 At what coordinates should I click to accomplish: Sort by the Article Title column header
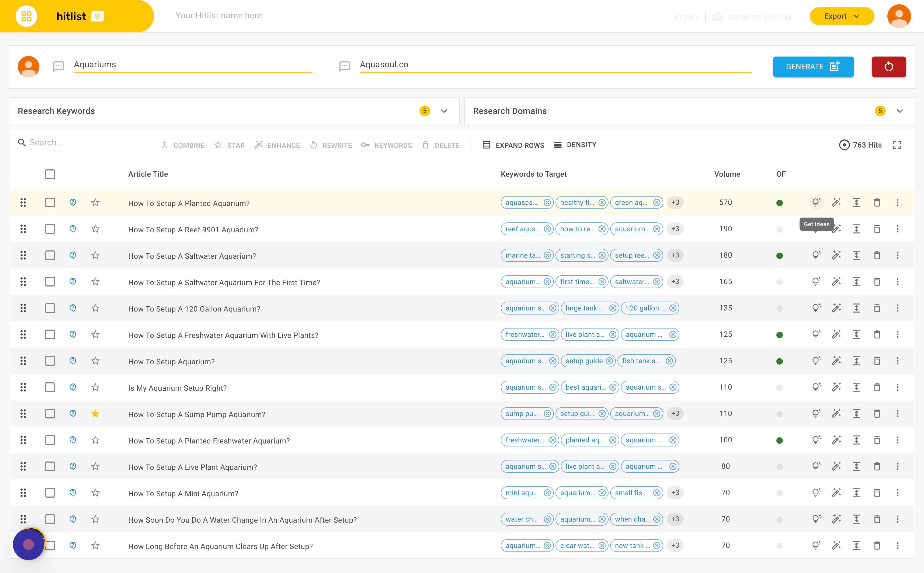[148, 174]
